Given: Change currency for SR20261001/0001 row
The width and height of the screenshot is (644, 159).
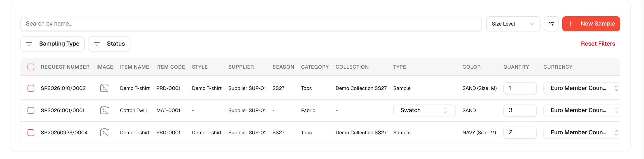Looking at the screenshot, I should (x=581, y=110).
